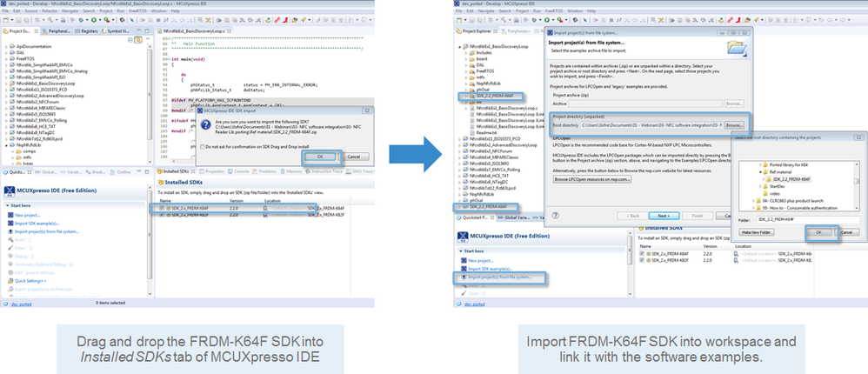Click the Root directory path input field
This screenshot has width=868, height=374.
click(651, 125)
